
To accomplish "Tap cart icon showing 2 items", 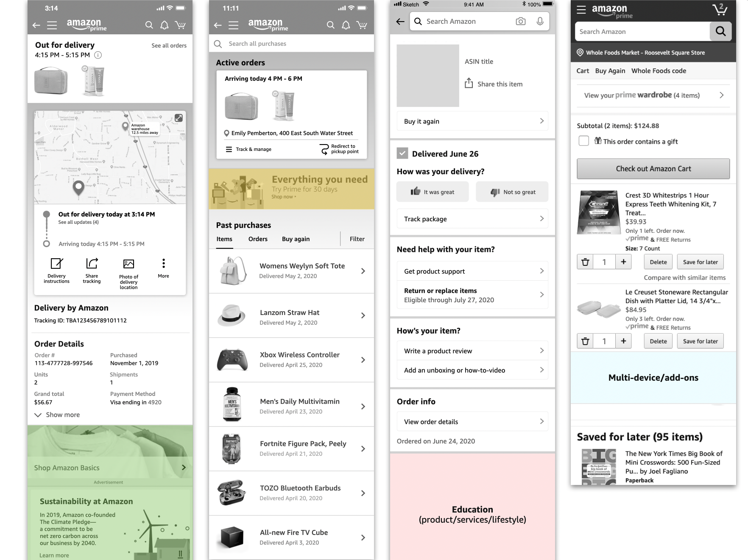I will [x=720, y=9].
